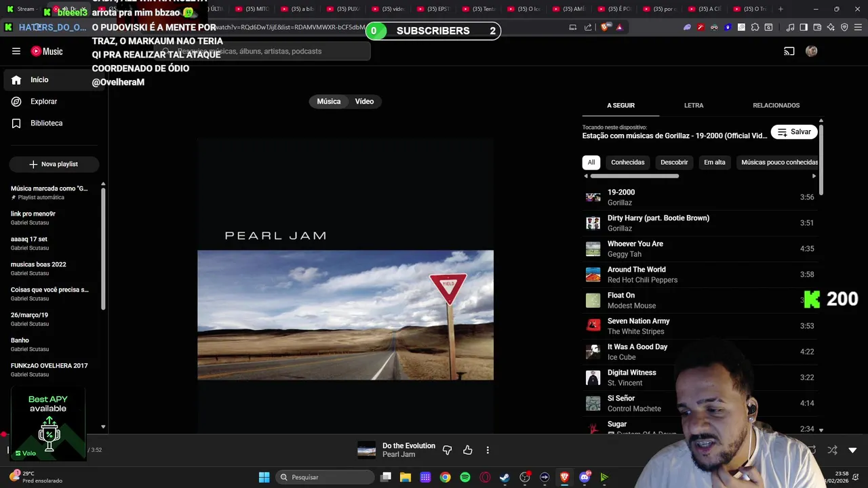
Task: Play 19-2000 by Gorillaz in queue
Action: 700,197
